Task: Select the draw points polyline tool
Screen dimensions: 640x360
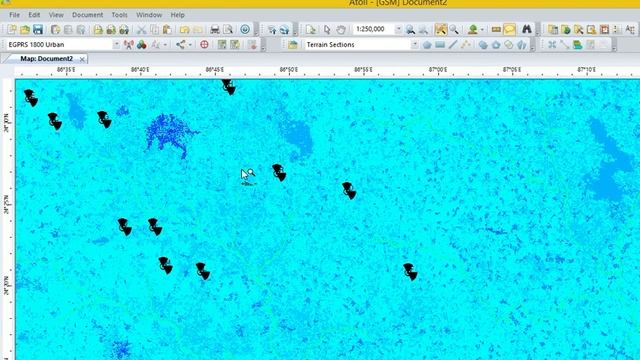Action: [x=465, y=44]
